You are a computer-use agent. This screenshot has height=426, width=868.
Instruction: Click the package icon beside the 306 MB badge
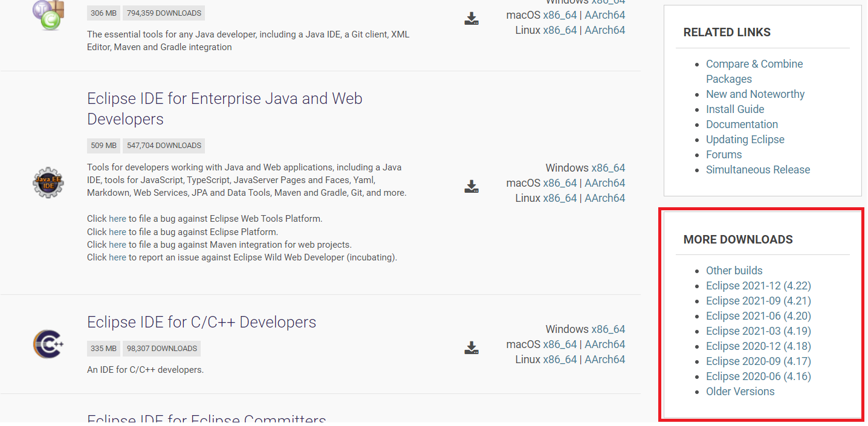(x=48, y=15)
